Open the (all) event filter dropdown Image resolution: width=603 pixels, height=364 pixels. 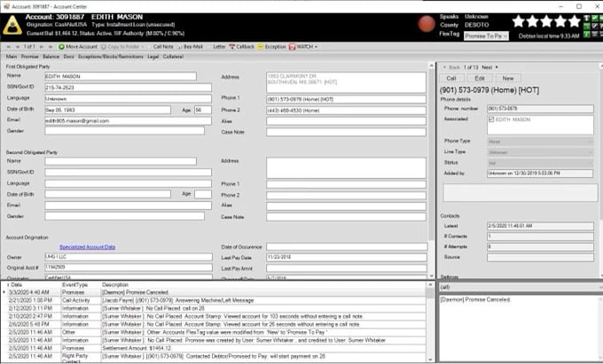pos(521,287)
